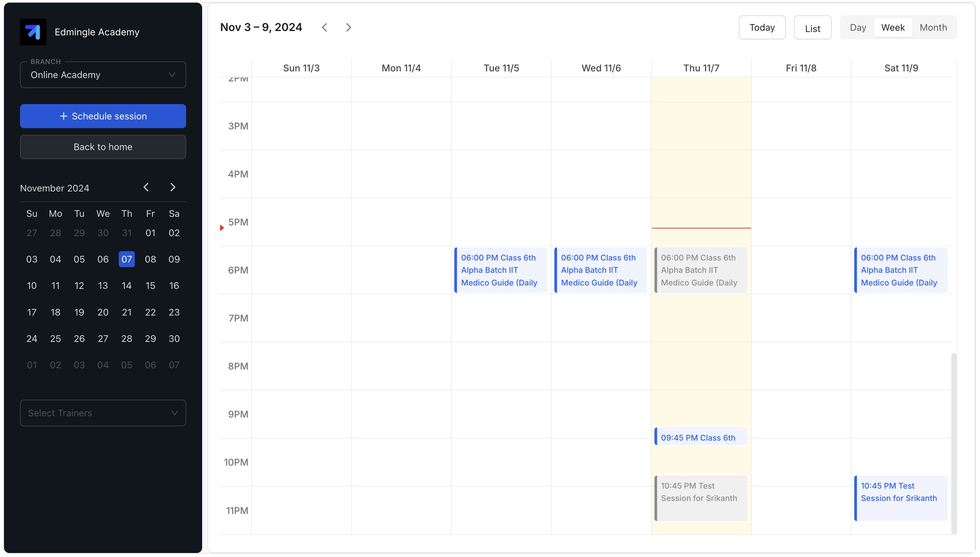Viewport: 980px width, 557px height.
Task: Click the red current-time arrow marker
Action: (222, 228)
